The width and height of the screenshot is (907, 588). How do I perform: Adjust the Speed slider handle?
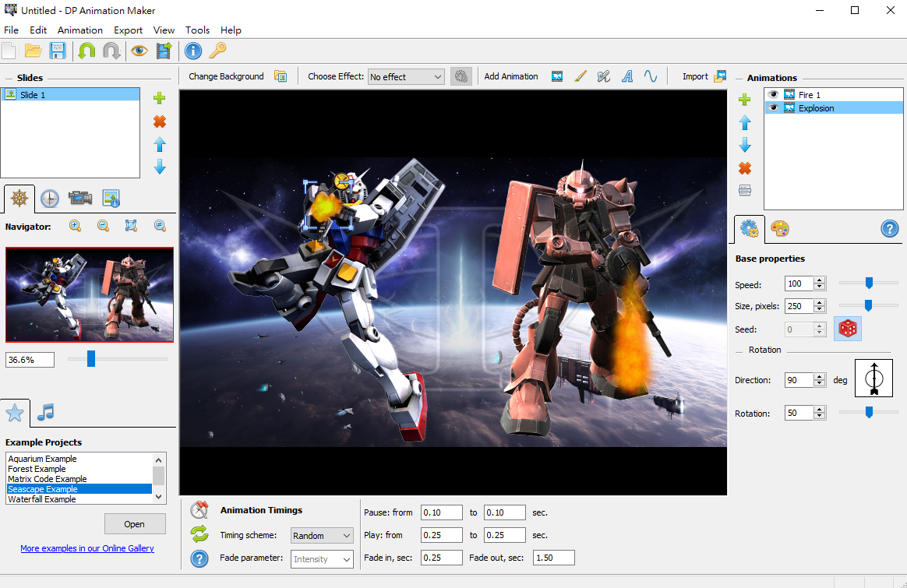[869, 283]
